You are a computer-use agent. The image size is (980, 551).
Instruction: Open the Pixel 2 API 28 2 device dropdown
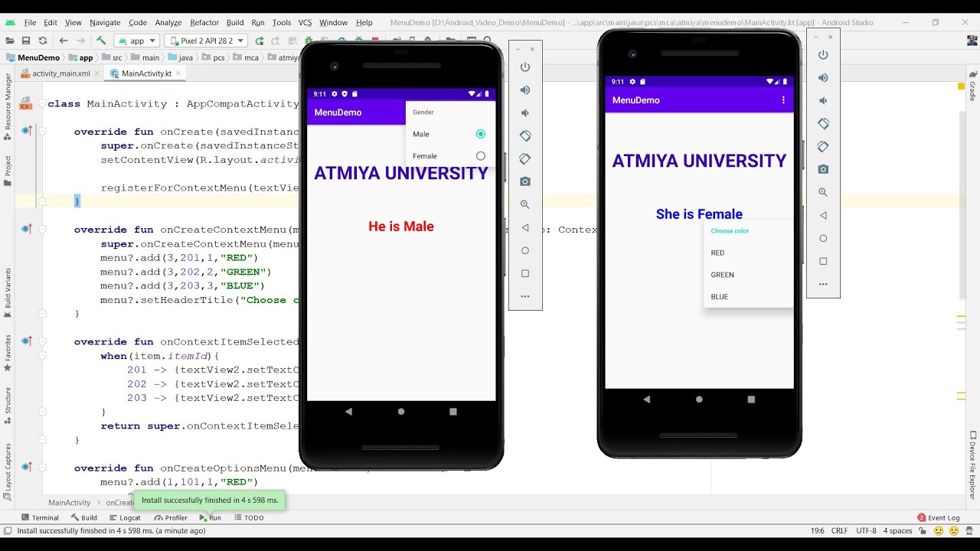pyautogui.click(x=206, y=41)
